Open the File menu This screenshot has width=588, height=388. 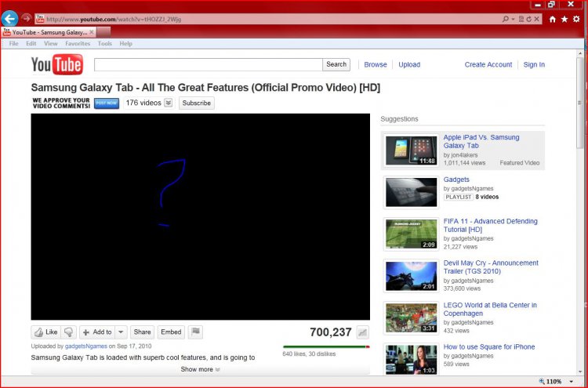13,43
